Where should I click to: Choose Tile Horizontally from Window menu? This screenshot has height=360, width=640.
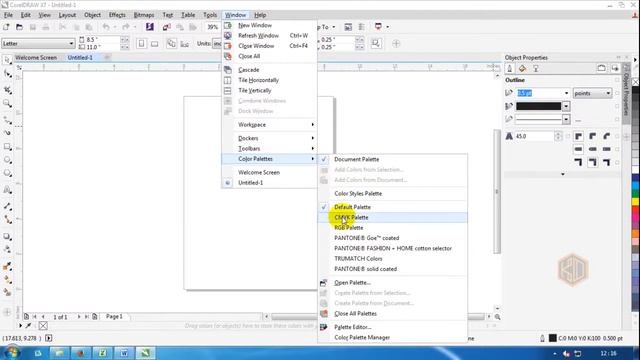coord(269,80)
